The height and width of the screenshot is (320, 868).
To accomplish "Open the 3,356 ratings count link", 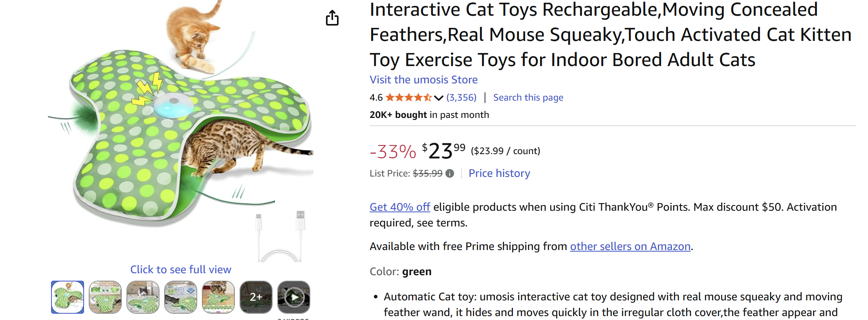I will pos(461,97).
